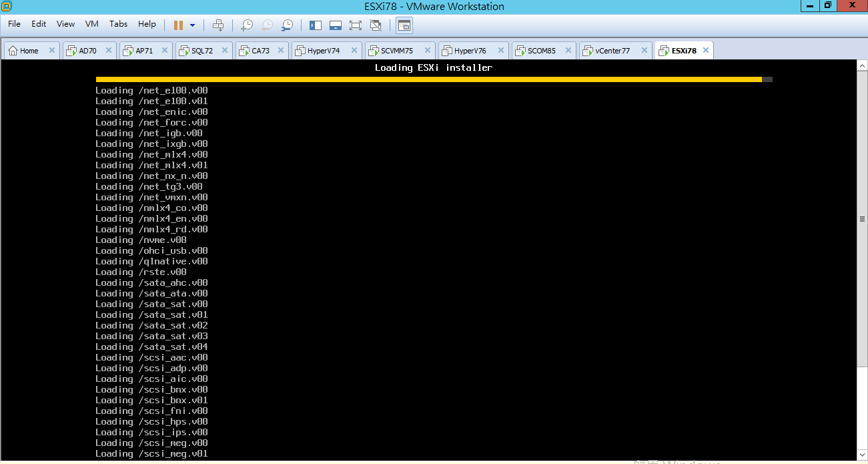Switch to the Home tab
868x464 pixels.
pos(31,51)
